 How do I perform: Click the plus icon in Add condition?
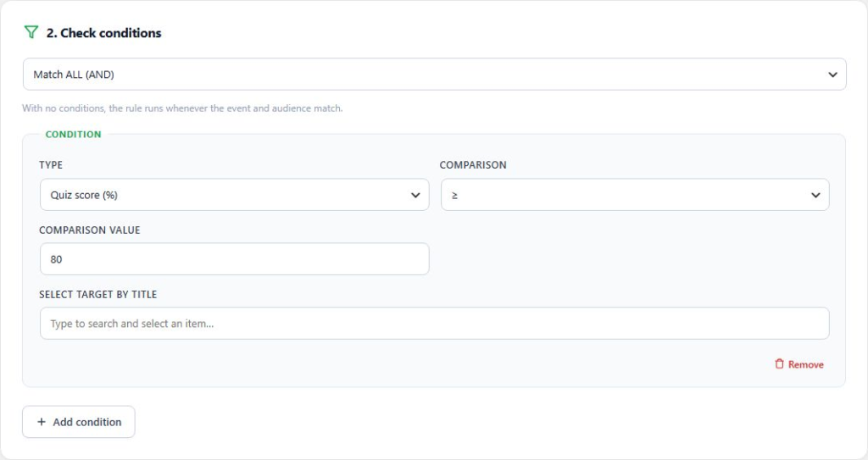coord(41,422)
